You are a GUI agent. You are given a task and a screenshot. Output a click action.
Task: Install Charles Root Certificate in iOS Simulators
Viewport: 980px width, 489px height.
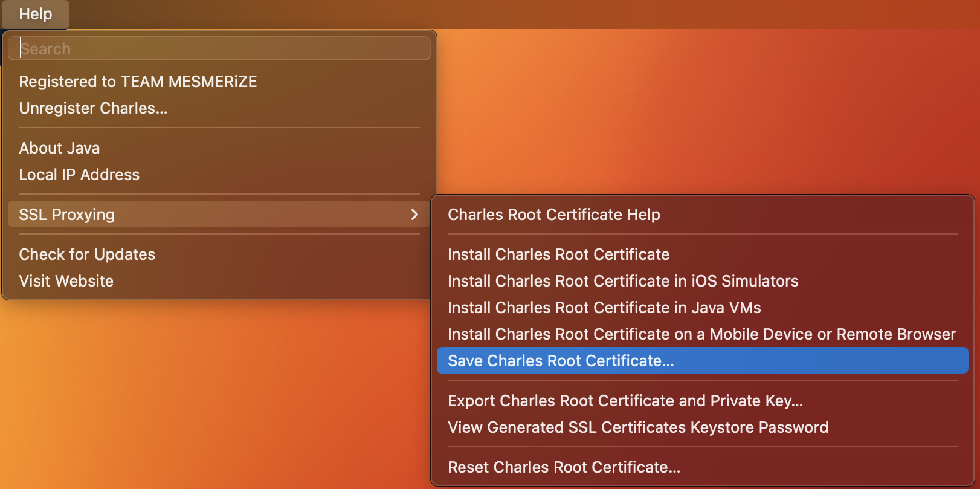622,281
